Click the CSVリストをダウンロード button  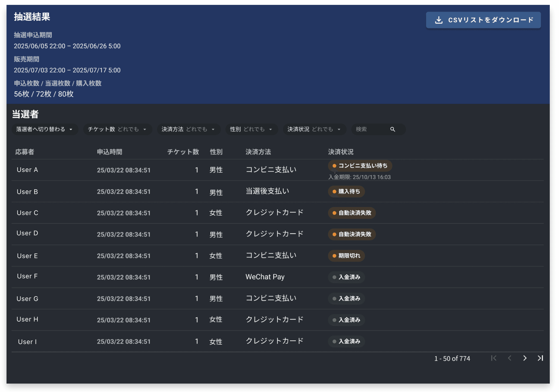(483, 20)
